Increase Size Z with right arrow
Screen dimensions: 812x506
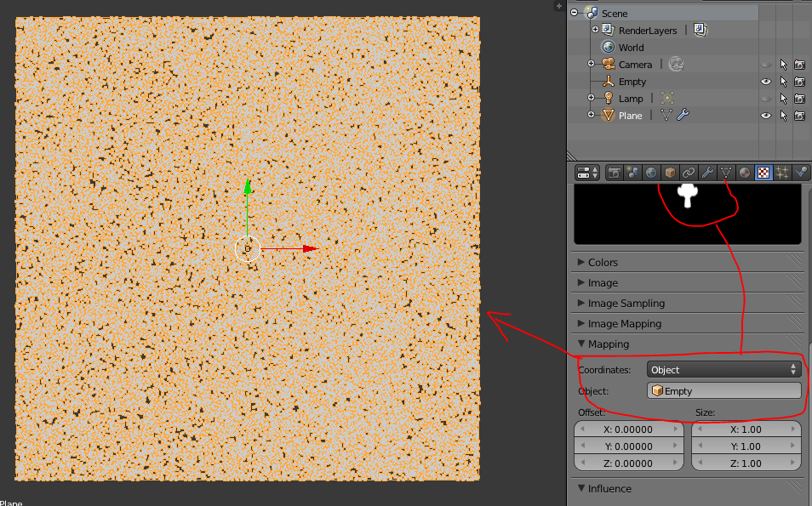792,463
